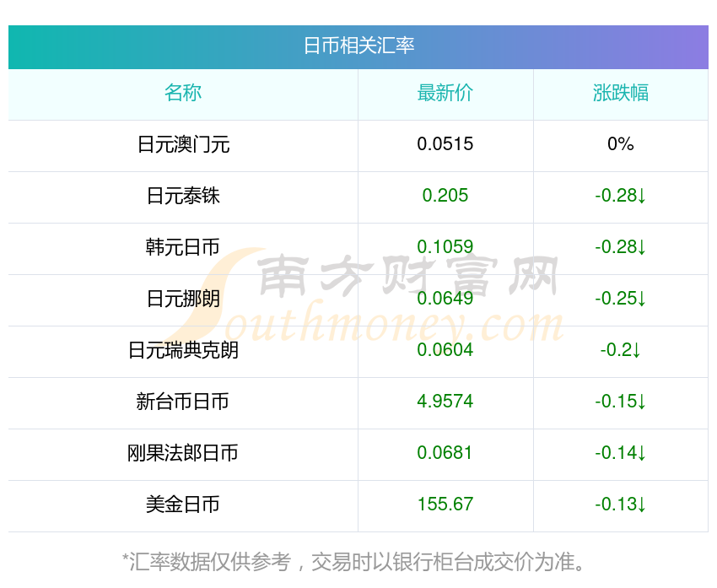The width and height of the screenshot is (717, 588).
Task: Select the 日元澳门元 currency pair
Action: pyautogui.click(x=183, y=144)
